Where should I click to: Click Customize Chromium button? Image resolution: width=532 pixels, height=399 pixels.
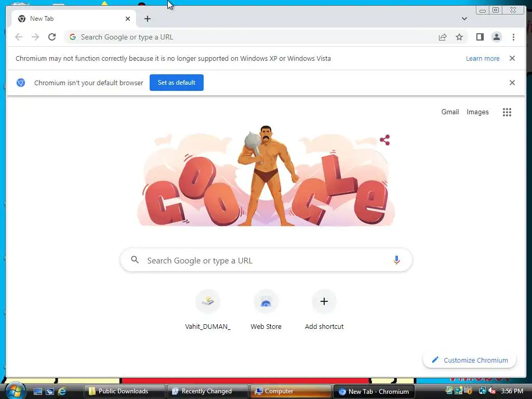point(470,360)
